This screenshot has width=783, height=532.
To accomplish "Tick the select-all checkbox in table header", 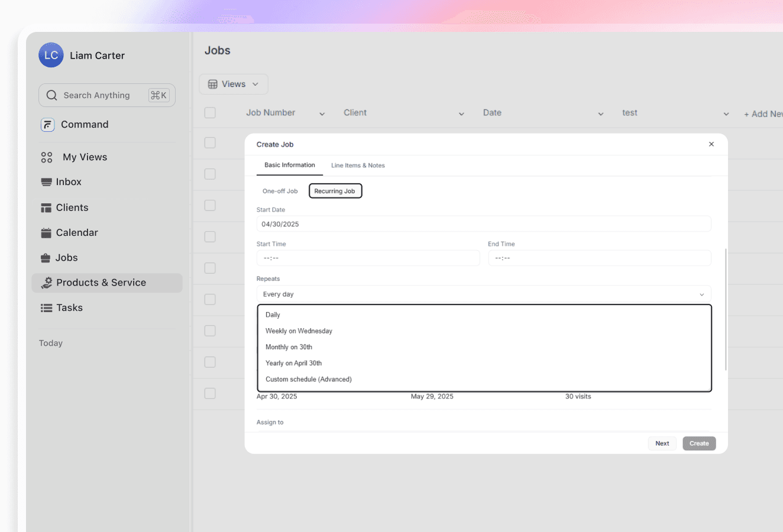I will click(210, 112).
